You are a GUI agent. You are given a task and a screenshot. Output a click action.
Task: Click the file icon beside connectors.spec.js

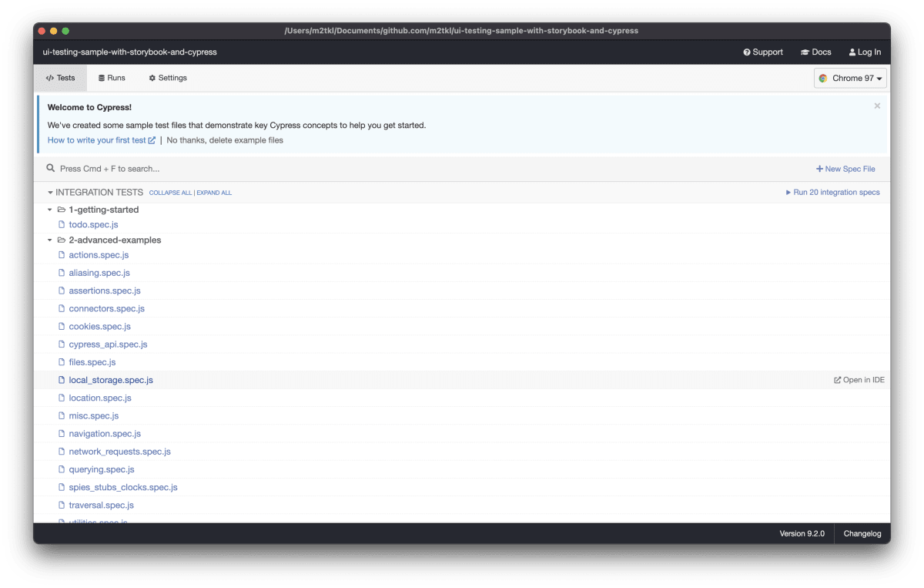point(62,308)
